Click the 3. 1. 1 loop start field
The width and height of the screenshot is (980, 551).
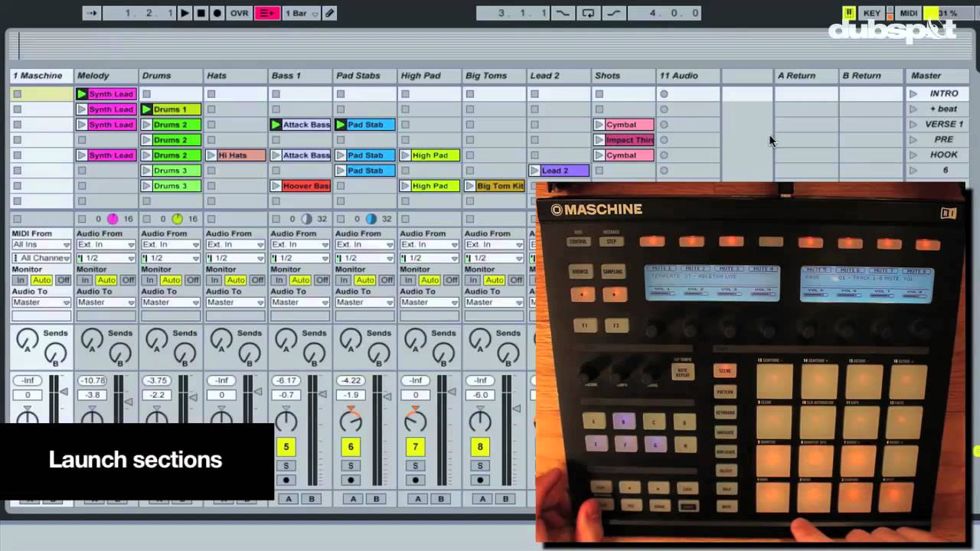tap(513, 13)
